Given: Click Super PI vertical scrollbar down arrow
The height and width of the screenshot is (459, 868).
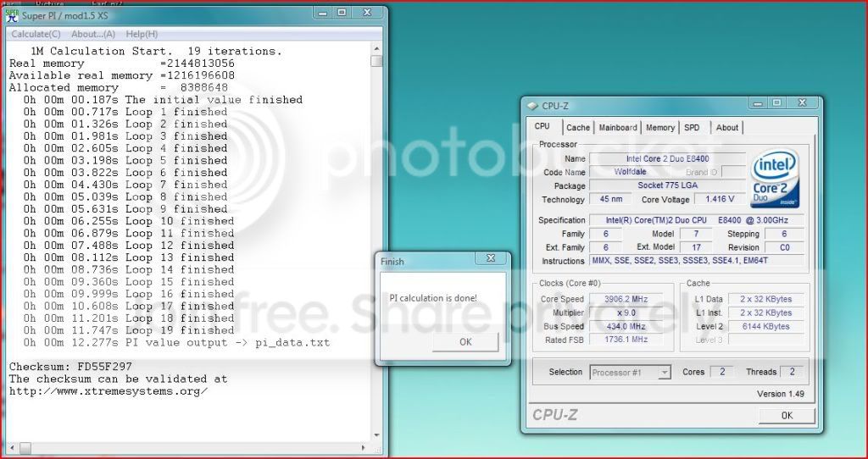Looking at the screenshot, I should tap(377, 435).
